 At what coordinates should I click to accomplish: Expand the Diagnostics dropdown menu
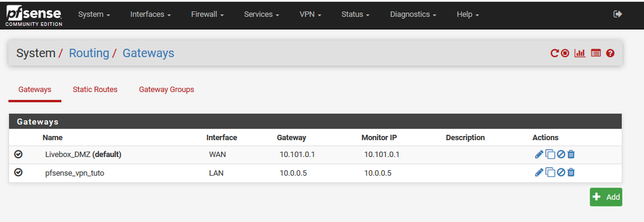click(413, 14)
